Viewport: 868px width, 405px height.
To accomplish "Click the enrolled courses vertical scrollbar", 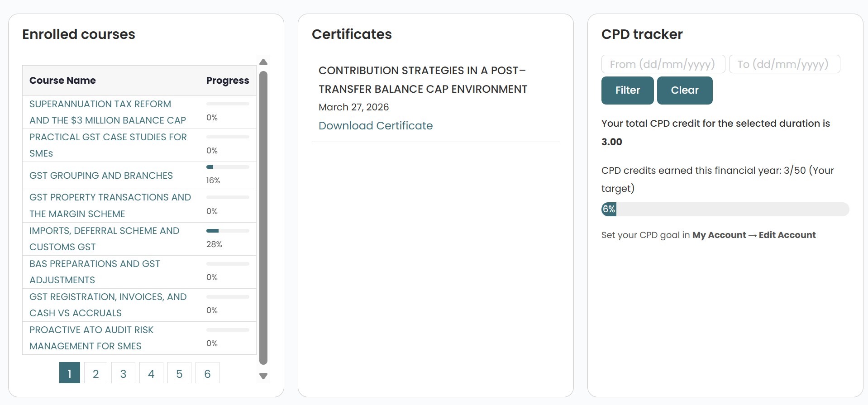I will pos(263,217).
